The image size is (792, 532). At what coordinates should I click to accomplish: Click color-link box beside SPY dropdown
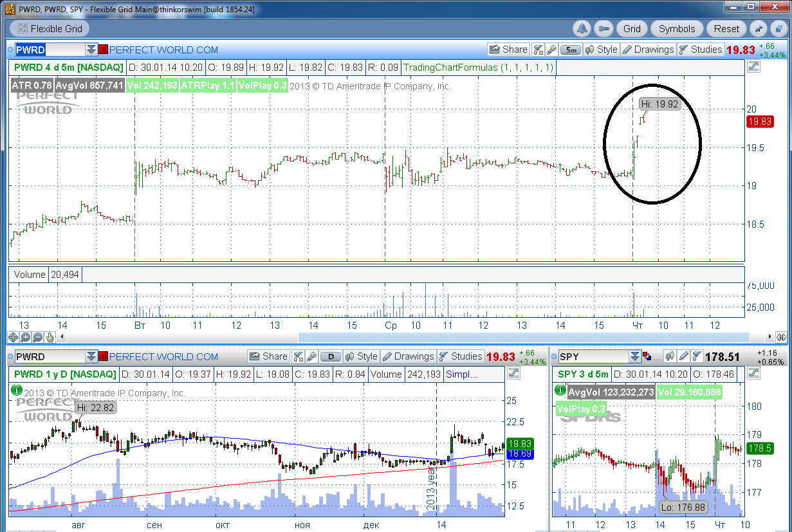click(648, 356)
